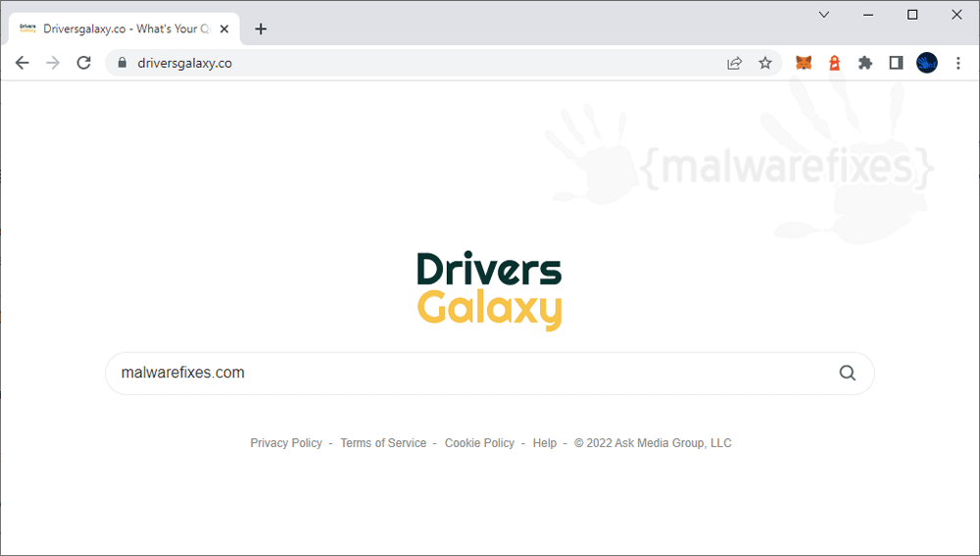Open the tab search chevron
980x556 pixels.
pos(824,15)
